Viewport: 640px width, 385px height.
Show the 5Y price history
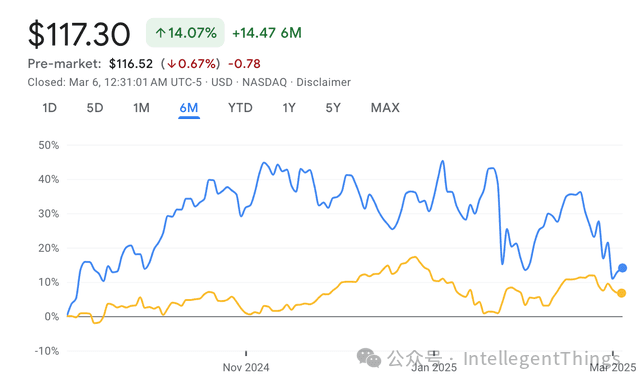tap(333, 108)
